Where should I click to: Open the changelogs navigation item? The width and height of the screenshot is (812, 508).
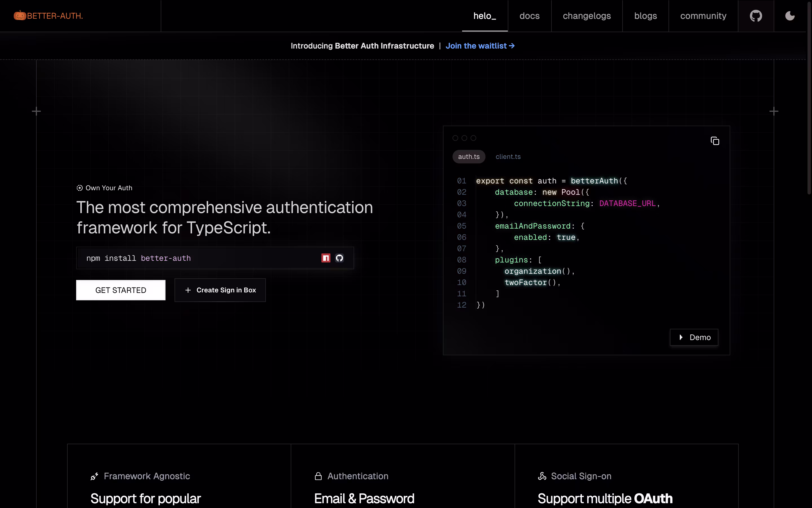click(x=587, y=16)
